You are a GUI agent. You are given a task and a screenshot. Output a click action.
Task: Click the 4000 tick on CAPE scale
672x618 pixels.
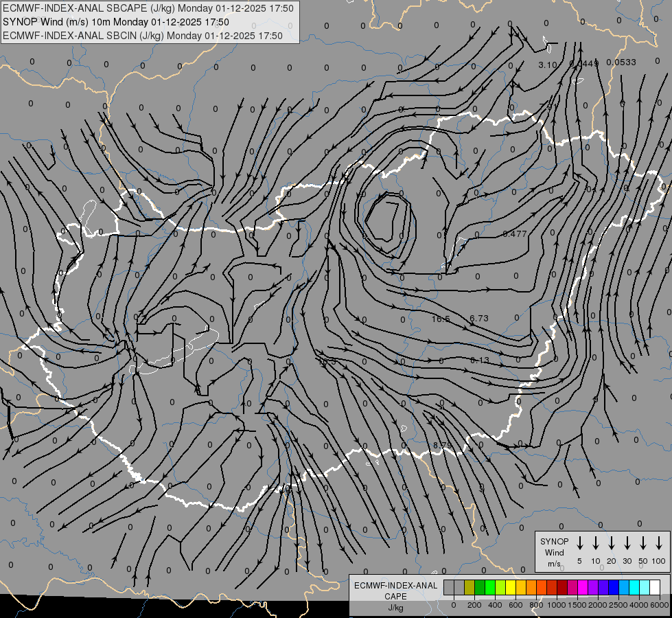639,605
